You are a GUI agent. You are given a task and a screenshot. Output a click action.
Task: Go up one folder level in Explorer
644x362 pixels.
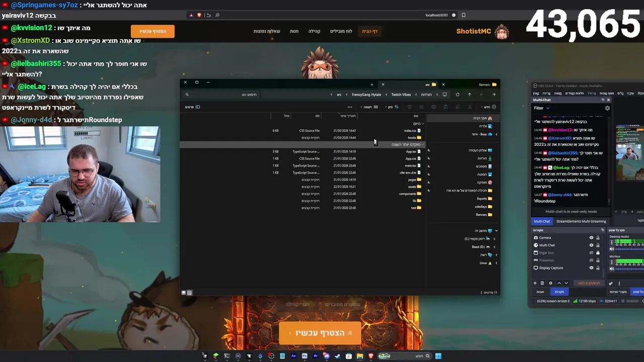pyautogui.click(x=469, y=95)
